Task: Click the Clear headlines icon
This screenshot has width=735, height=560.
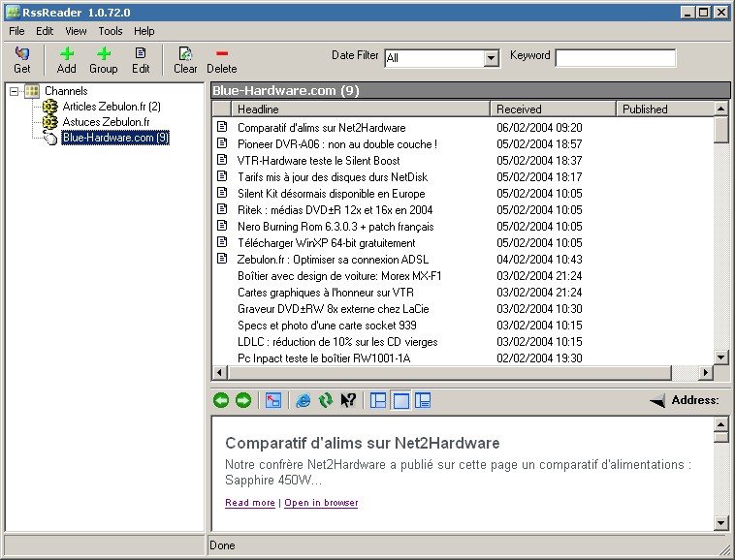Action: coord(185,54)
